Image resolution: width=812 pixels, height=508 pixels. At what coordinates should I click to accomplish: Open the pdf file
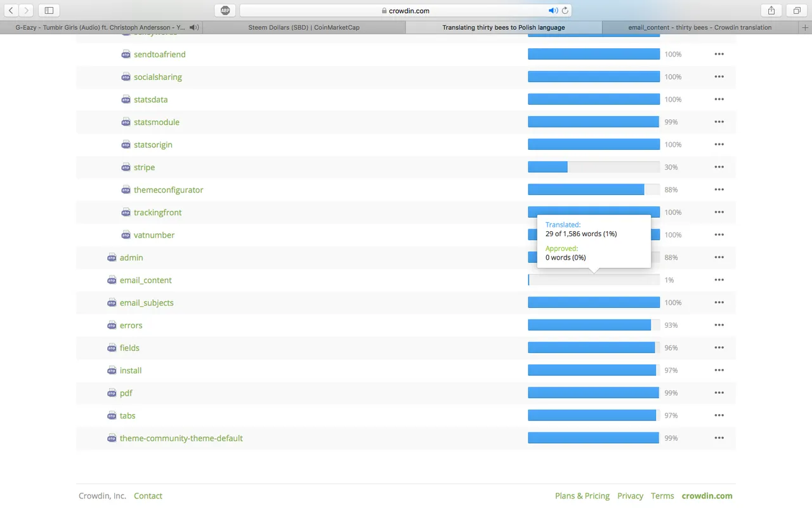pos(126,393)
